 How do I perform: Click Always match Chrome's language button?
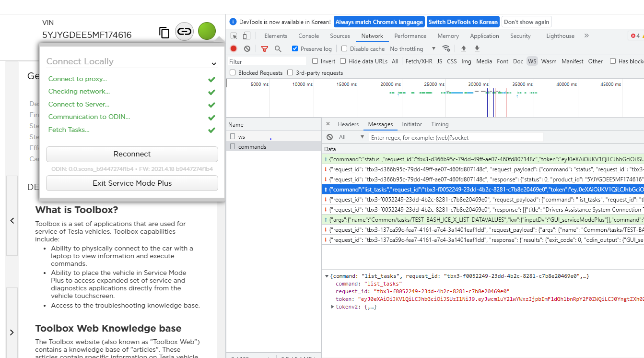pos(379,22)
